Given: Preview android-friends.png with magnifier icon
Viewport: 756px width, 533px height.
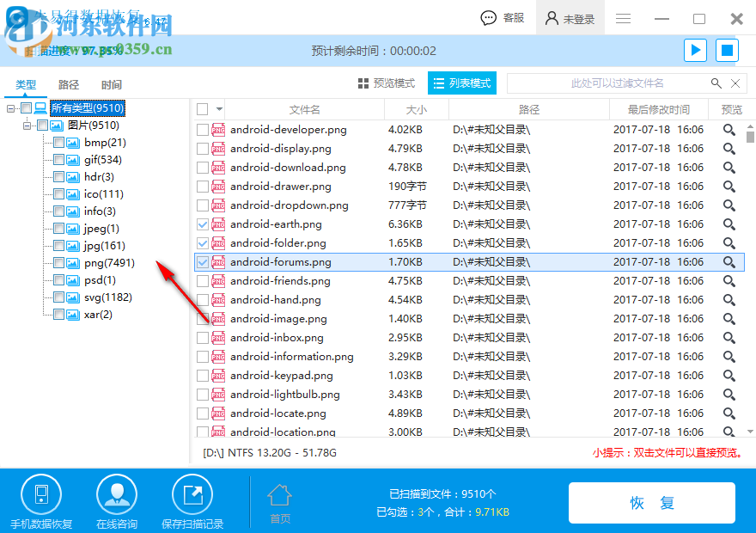Looking at the screenshot, I should [x=729, y=281].
